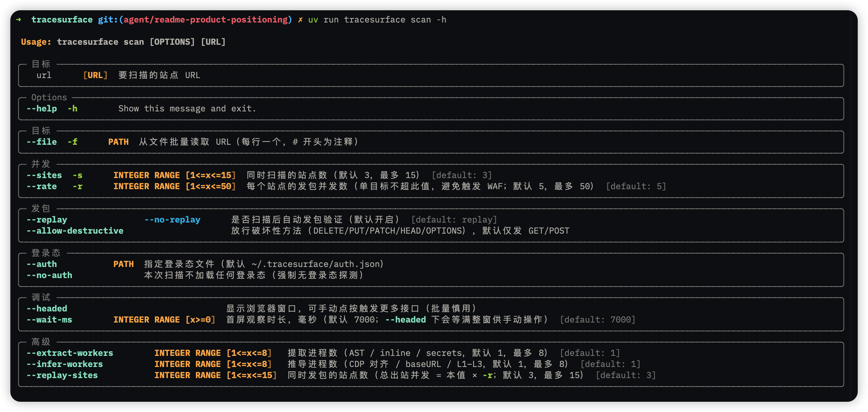Click the '--infer-workers' option
The height and width of the screenshot is (412, 868).
[65, 364]
